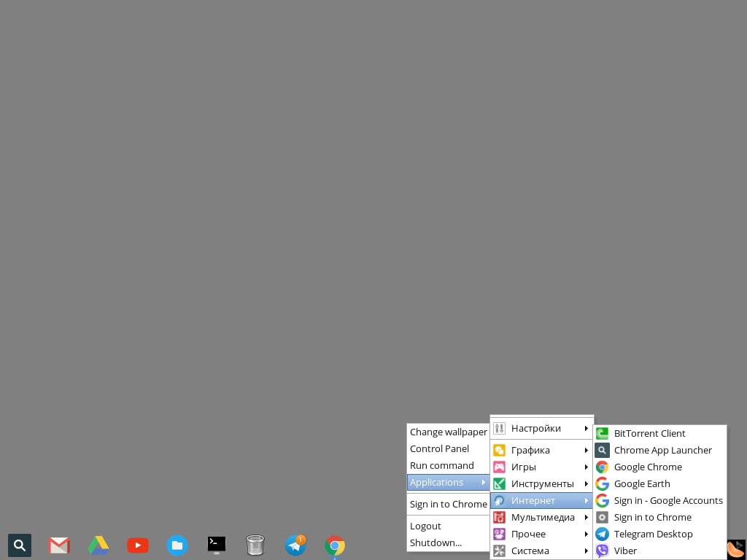Select Run command menu entry
This screenshot has width=747, height=560.
coord(449,466)
